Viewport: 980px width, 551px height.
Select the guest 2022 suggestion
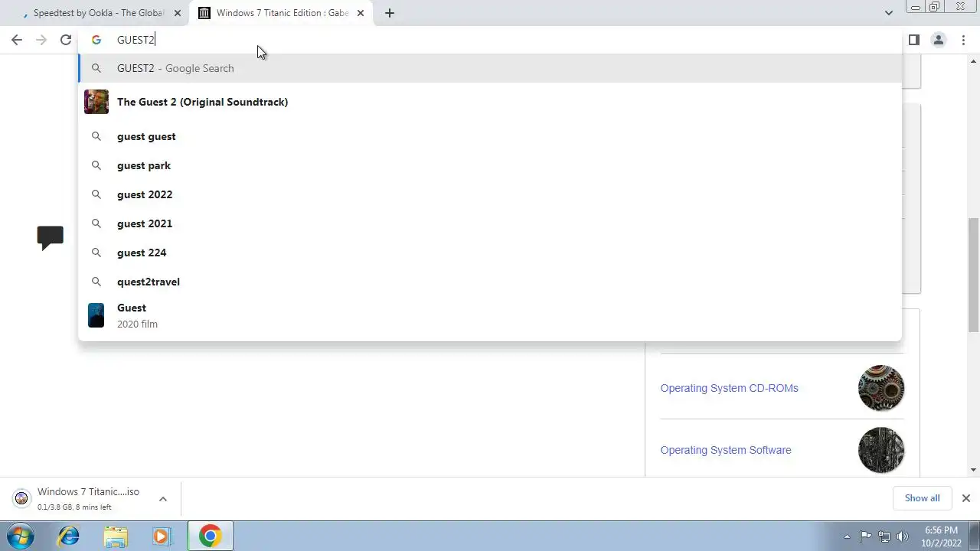coord(490,194)
